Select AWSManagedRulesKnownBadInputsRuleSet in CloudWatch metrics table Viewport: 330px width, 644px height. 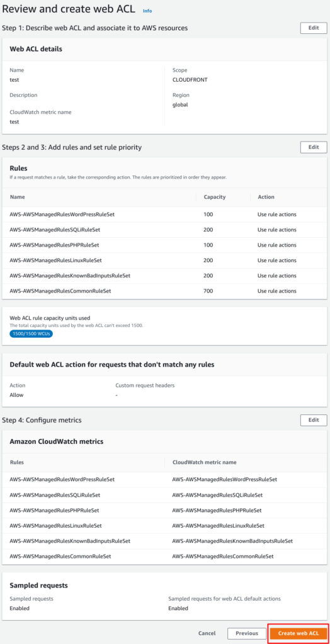(164, 541)
